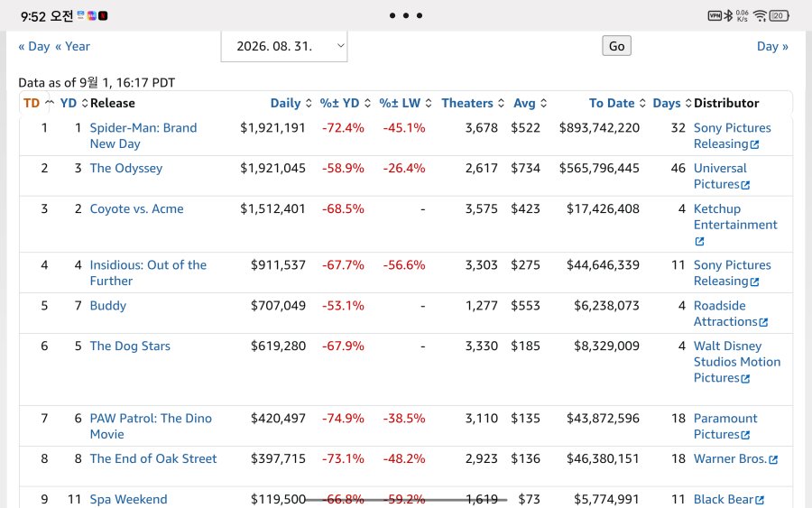Screen dimensions: 812x508
Task: Open The End of Oak Street page
Action: [x=152, y=458]
